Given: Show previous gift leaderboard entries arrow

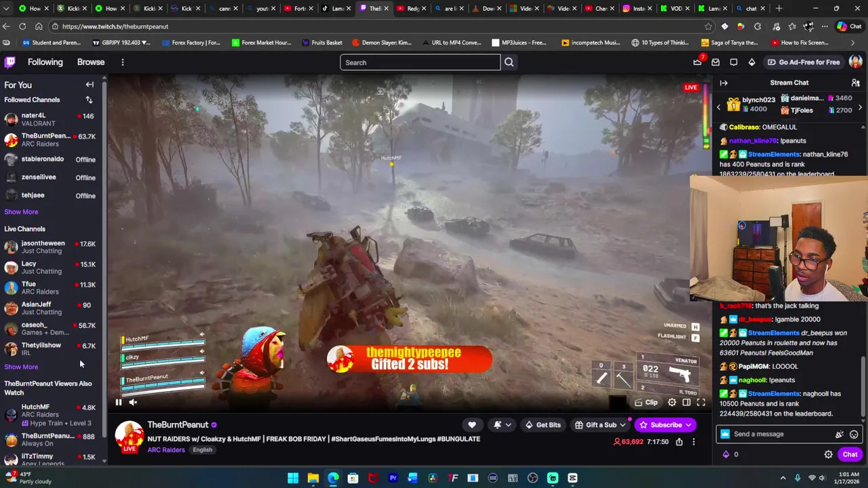Looking at the screenshot, I should coord(719,107).
